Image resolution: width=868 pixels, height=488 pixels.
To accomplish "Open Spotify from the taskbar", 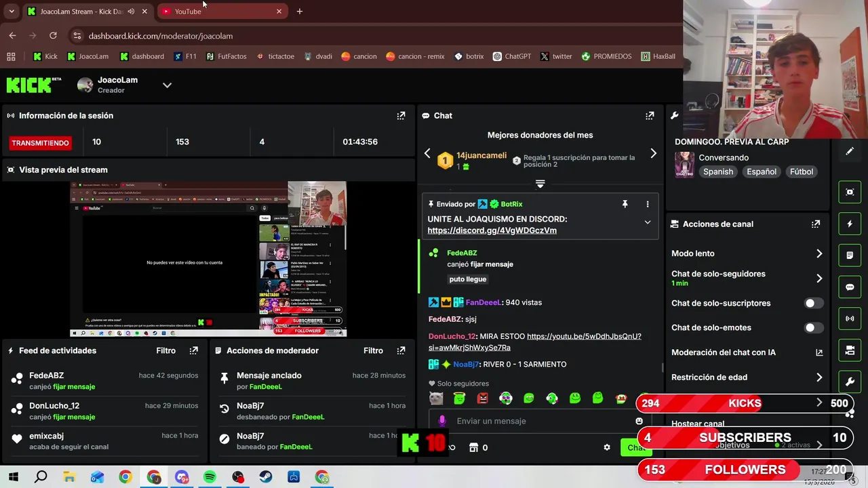I will (x=210, y=477).
